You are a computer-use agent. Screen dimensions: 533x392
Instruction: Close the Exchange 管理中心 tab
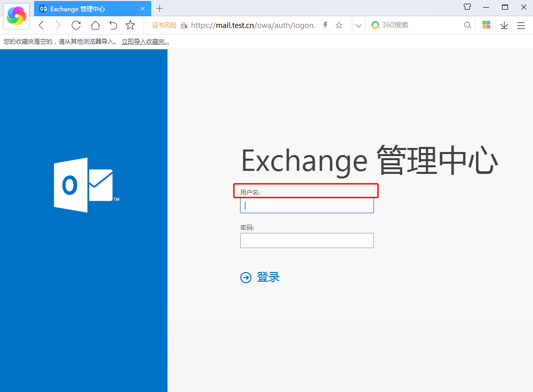(143, 9)
